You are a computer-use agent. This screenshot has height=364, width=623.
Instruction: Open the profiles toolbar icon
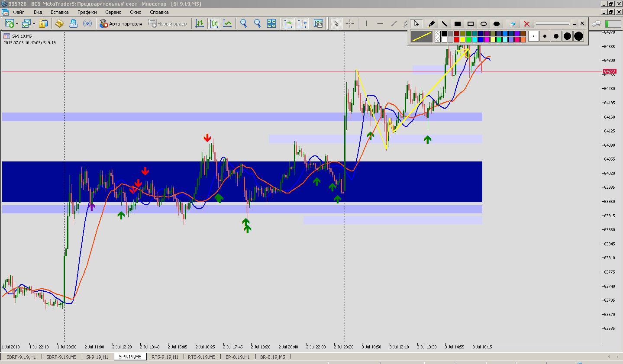click(27, 24)
